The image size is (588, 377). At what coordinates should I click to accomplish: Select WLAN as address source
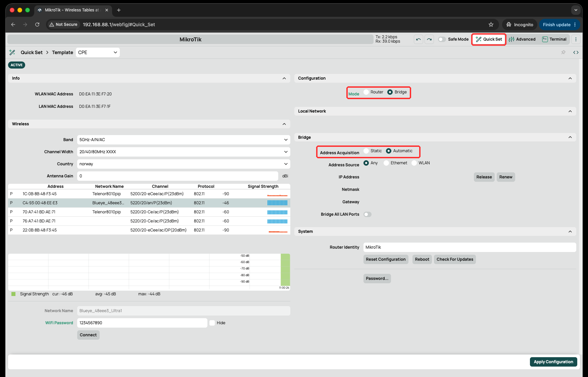414,163
